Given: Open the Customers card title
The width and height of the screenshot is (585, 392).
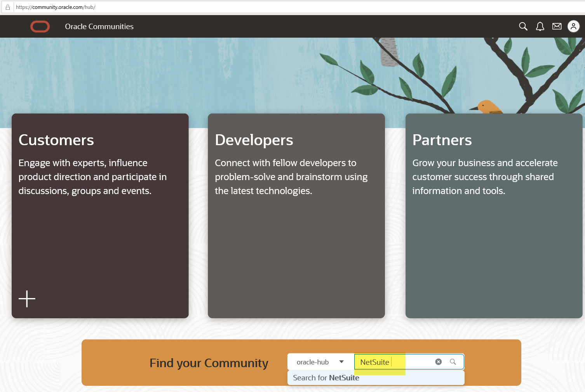Looking at the screenshot, I should (56, 140).
